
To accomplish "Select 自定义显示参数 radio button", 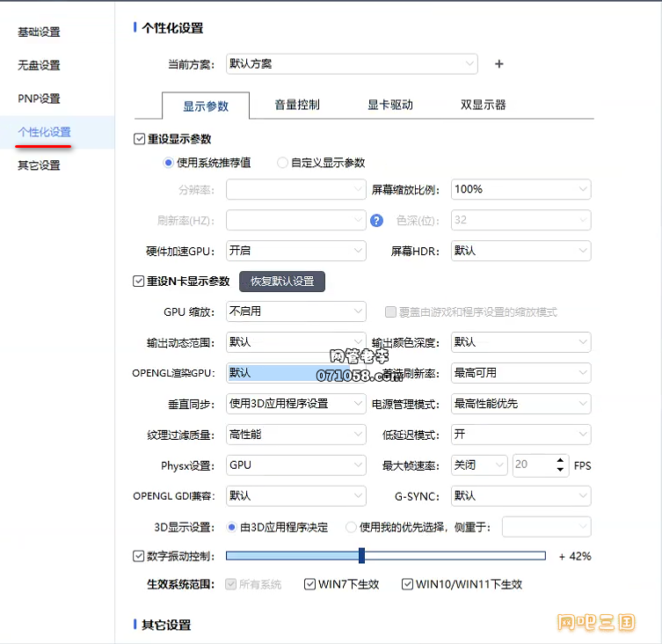I will (282, 163).
